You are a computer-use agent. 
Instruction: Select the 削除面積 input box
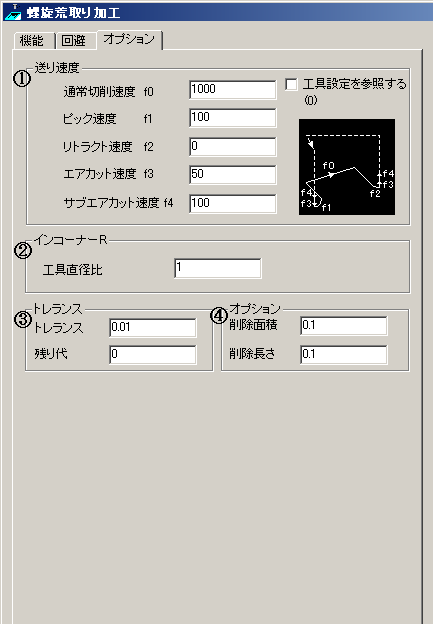click(344, 326)
